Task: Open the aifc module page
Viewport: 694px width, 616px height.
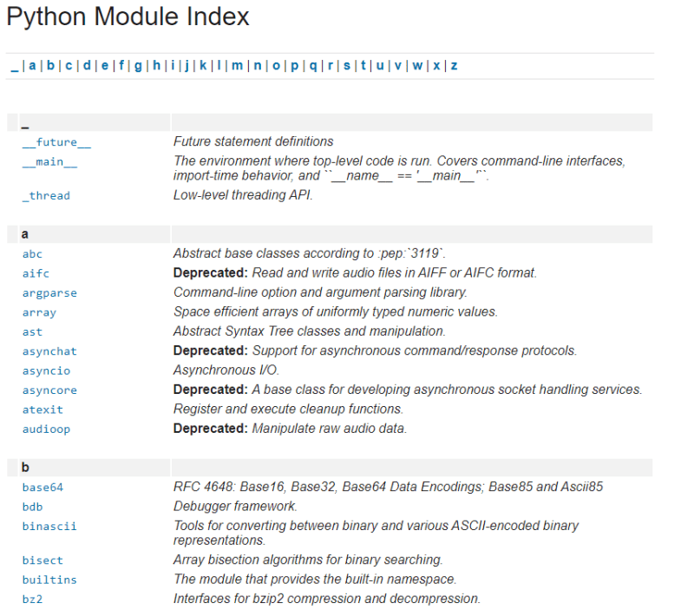Action: [x=34, y=272]
